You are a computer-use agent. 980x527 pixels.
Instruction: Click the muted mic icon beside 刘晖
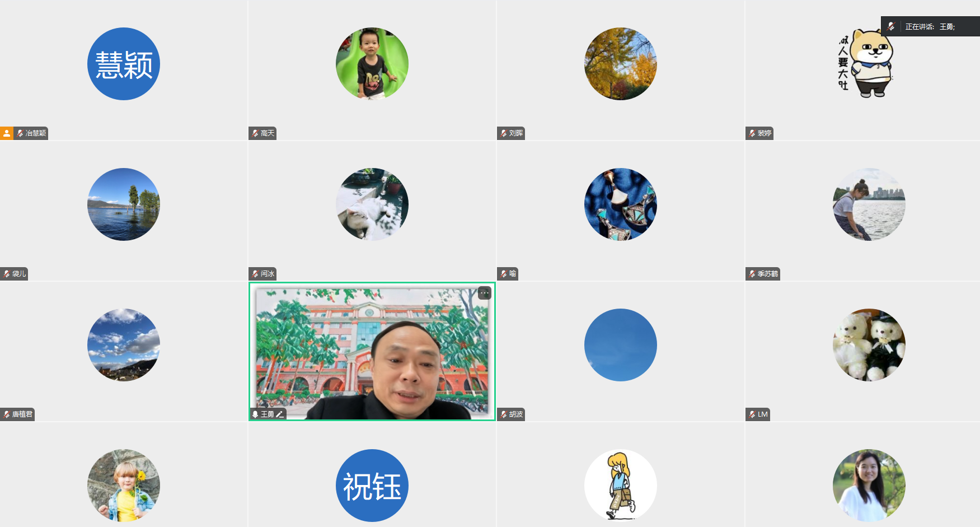pyautogui.click(x=503, y=133)
